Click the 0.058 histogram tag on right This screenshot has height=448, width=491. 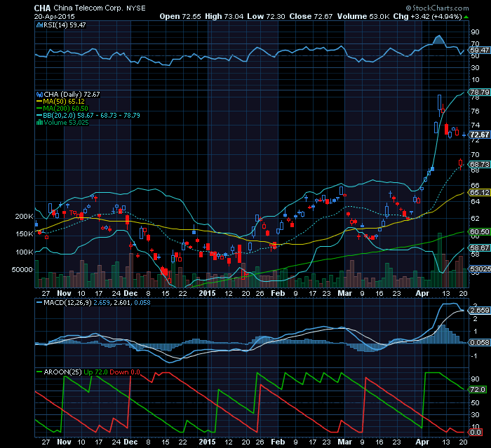click(x=479, y=343)
